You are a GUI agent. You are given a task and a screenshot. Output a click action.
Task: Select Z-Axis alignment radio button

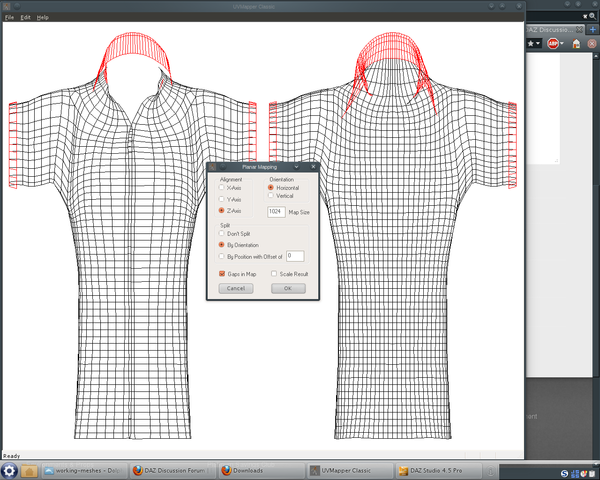(221, 210)
